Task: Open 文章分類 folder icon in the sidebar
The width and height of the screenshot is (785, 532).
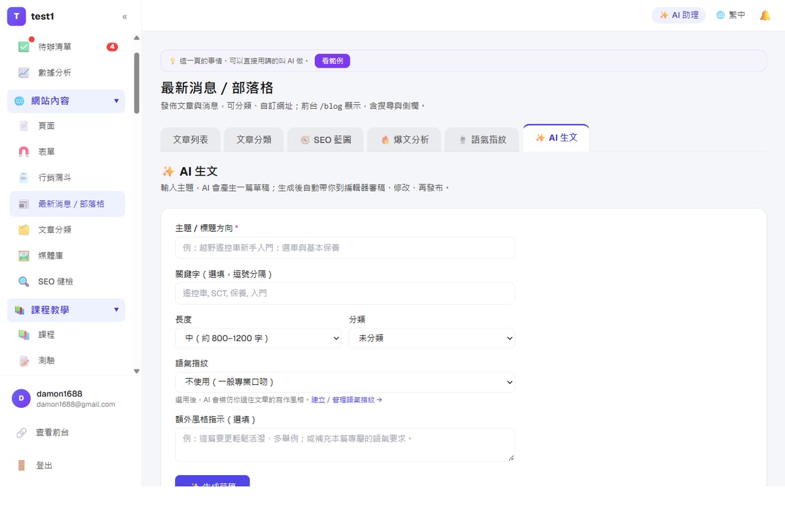Action: pos(24,230)
